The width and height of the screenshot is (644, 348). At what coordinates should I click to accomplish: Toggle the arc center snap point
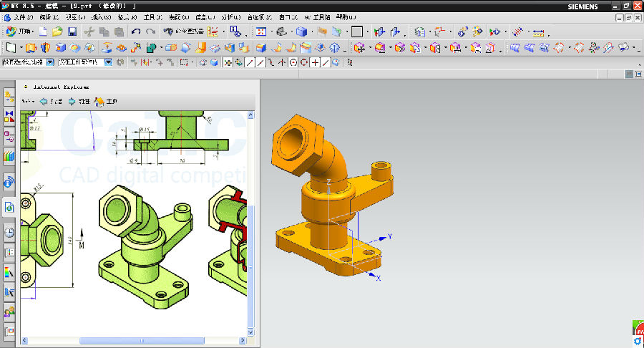coord(293,62)
